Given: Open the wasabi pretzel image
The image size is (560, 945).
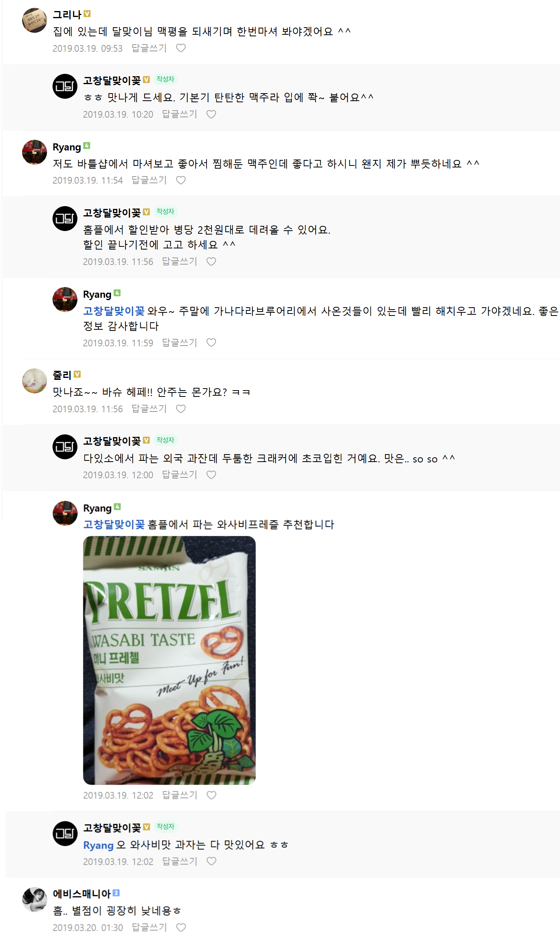Looking at the screenshot, I should click(169, 660).
